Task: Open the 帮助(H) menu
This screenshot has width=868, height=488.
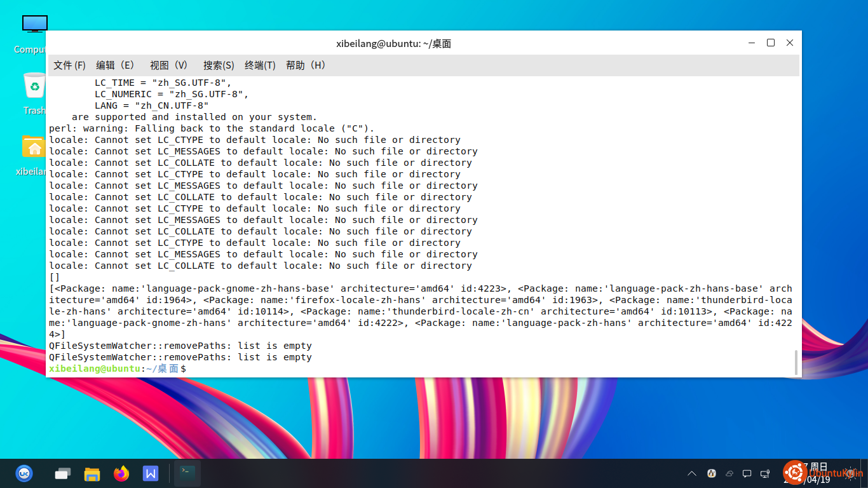Action: point(306,65)
